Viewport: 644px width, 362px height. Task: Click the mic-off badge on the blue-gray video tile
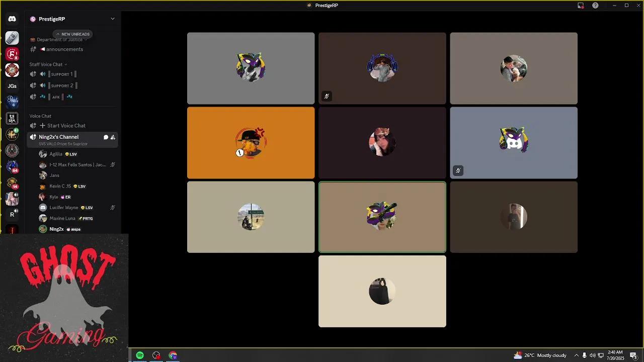pos(458,170)
